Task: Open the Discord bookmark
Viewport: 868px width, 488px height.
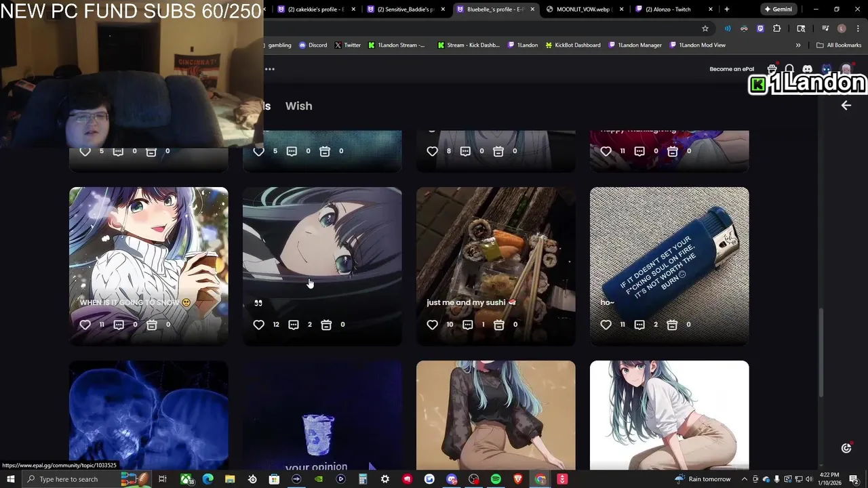Action: click(313, 45)
